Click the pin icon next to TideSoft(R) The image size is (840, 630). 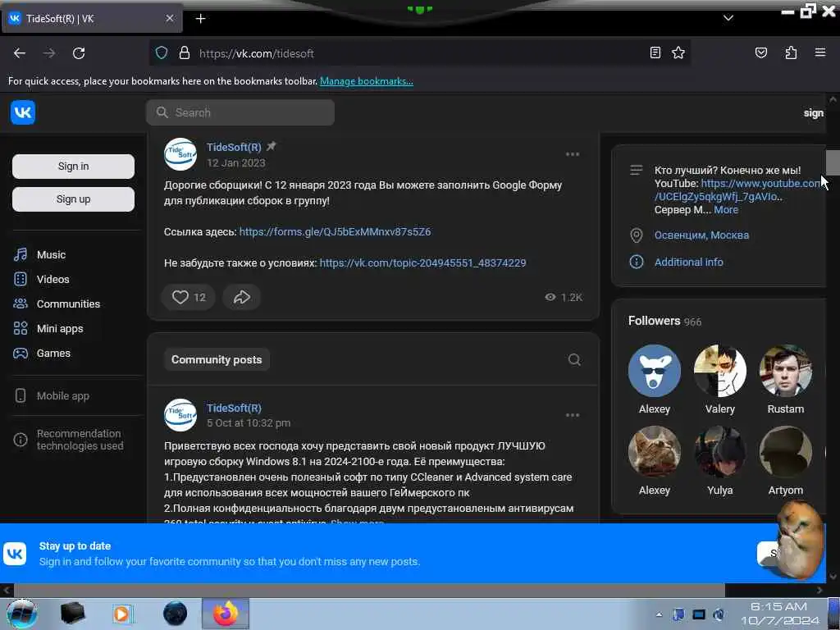(x=272, y=146)
